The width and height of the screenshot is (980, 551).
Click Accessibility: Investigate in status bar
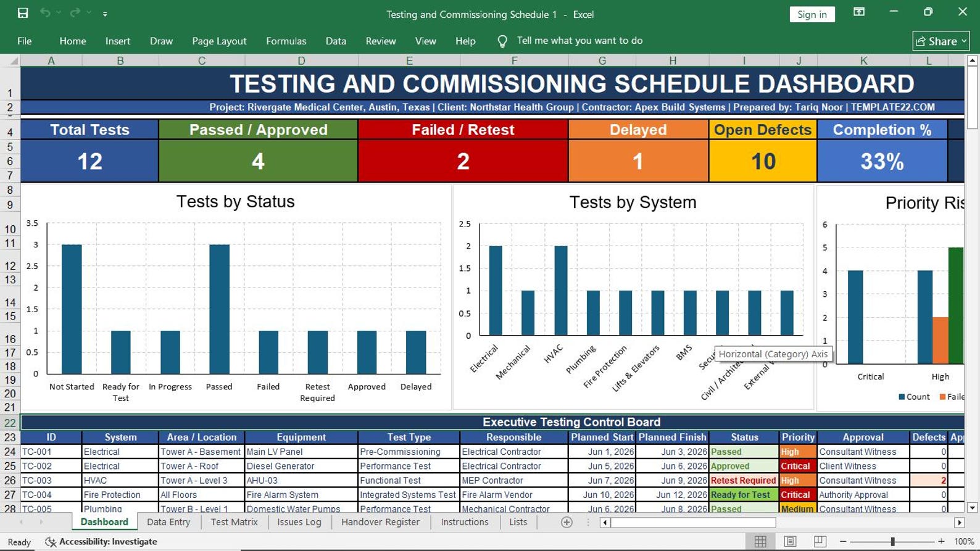pos(101,542)
